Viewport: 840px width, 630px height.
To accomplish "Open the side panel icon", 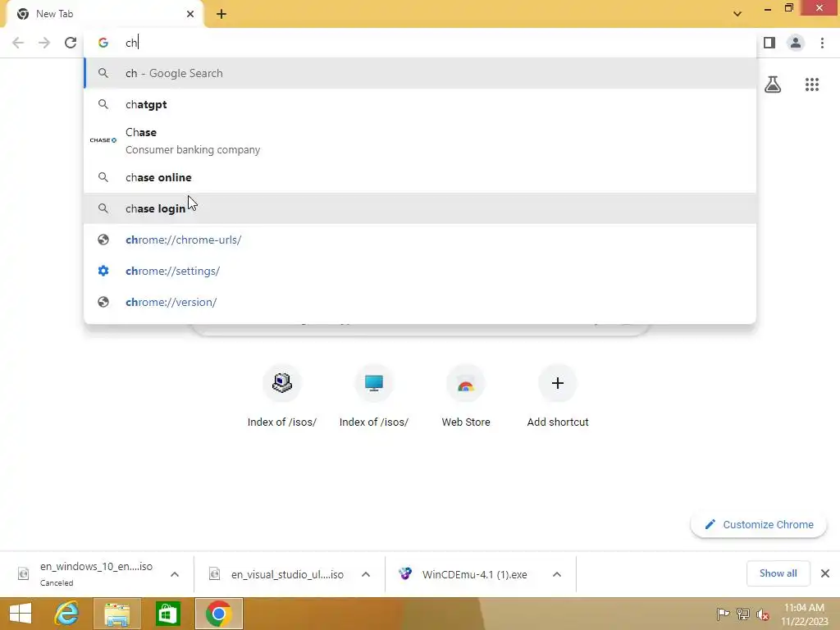I will tap(769, 43).
